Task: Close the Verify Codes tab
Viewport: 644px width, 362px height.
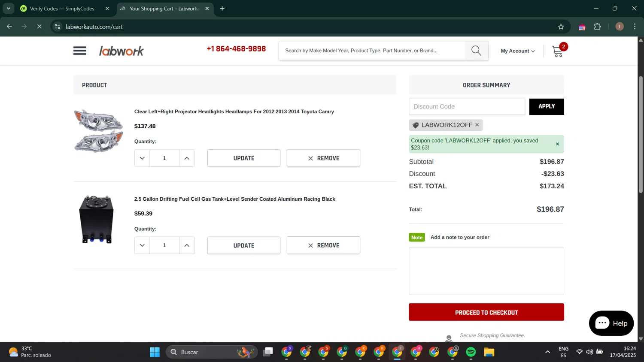Action: click(107, 9)
